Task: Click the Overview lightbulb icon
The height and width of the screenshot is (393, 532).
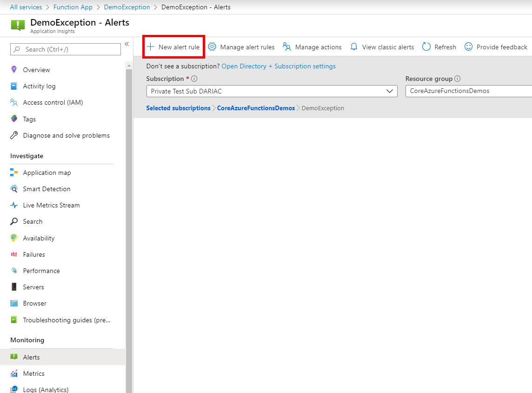Action: tap(14, 70)
